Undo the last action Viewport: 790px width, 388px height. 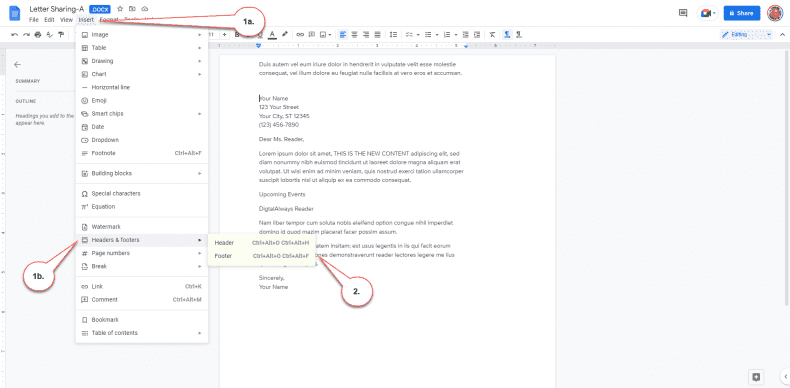(14, 35)
